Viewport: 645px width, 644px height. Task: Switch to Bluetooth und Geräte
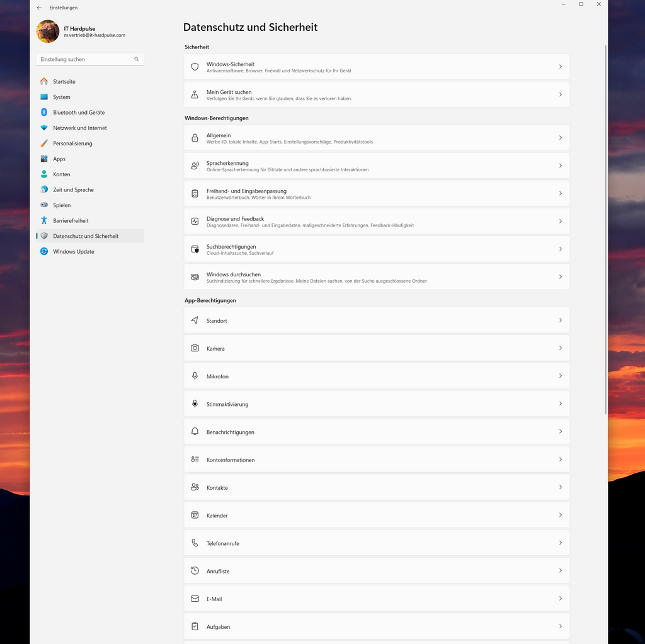point(79,113)
